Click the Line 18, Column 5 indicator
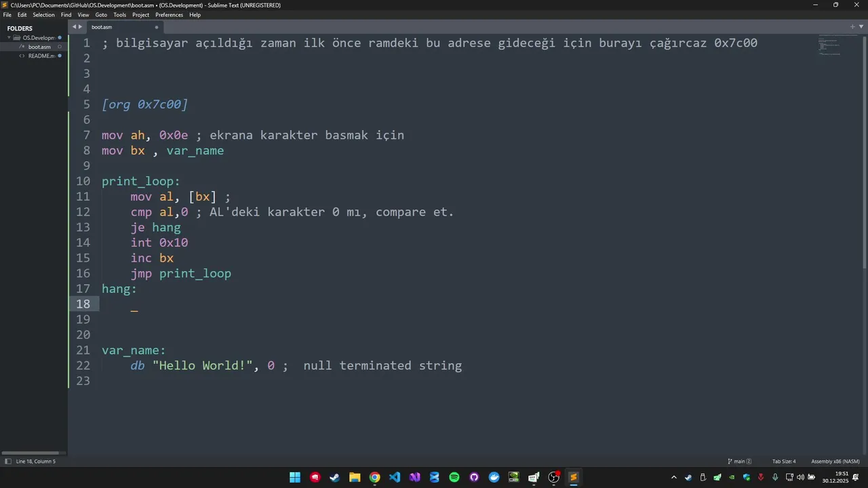Viewport: 868px width, 488px height. [36, 462]
